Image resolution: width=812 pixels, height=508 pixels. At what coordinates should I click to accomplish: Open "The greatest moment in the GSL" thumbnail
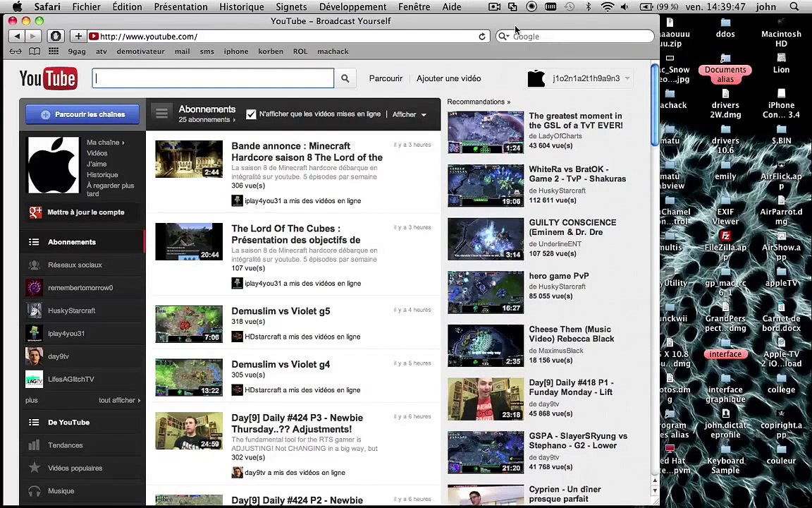coord(486,132)
